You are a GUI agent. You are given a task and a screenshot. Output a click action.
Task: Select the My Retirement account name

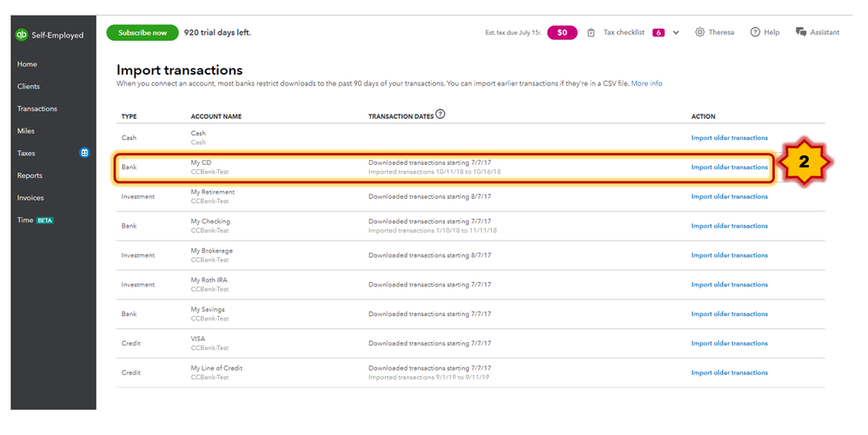[213, 192]
